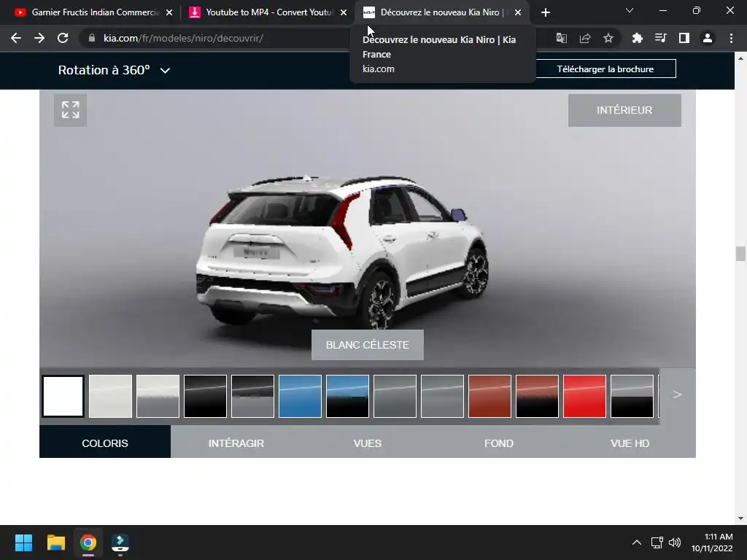Open the volume control in the tray
747x560 pixels.
pyautogui.click(x=675, y=542)
